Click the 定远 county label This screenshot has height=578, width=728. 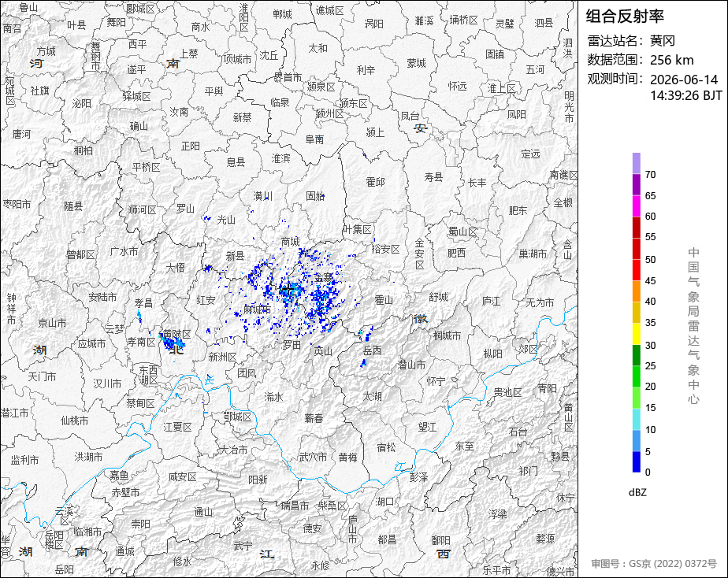click(x=530, y=154)
